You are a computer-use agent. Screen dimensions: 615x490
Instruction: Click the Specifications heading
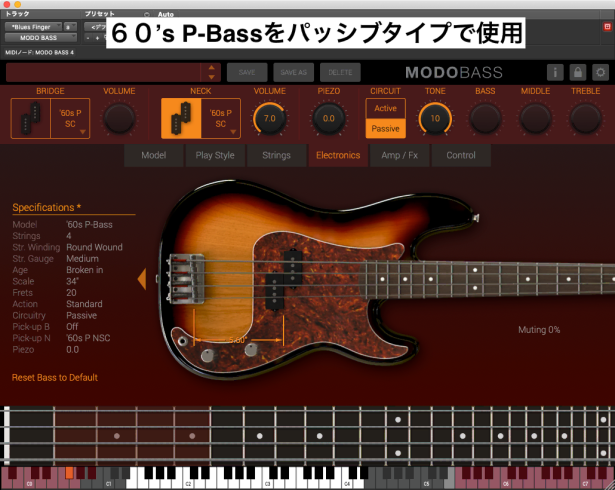pyautogui.click(x=47, y=207)
